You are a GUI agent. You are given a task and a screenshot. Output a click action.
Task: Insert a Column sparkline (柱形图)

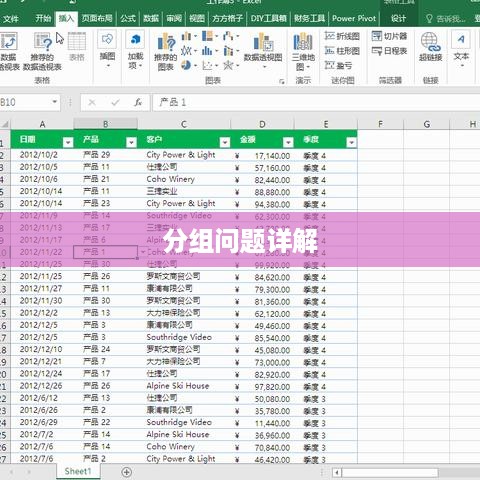(x=342, y=51)
